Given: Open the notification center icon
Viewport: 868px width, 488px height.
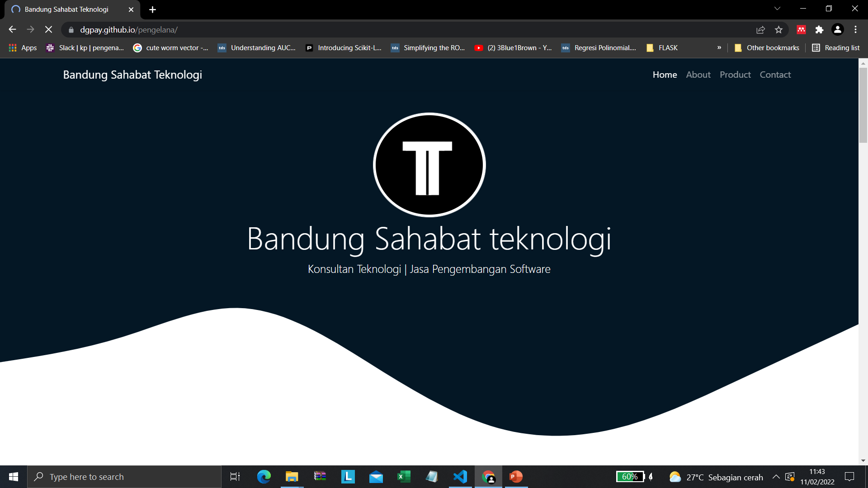Looking at the screenshot, I should [x=849, y=477].
